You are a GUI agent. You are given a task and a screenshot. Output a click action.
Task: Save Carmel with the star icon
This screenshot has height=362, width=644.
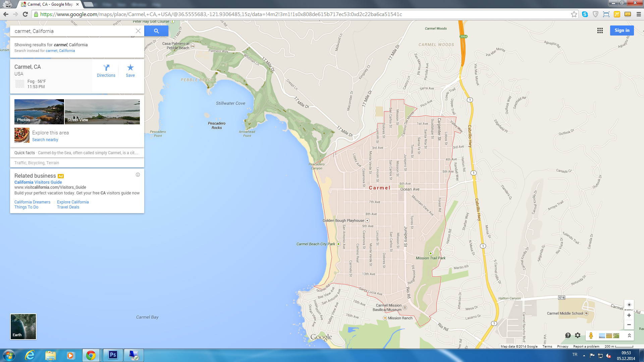(130, 71)
